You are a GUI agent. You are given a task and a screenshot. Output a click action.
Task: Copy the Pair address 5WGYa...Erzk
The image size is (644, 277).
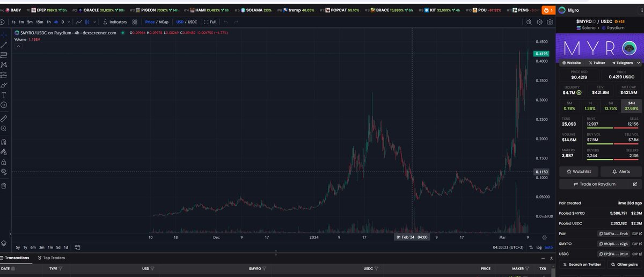[613, 234]
